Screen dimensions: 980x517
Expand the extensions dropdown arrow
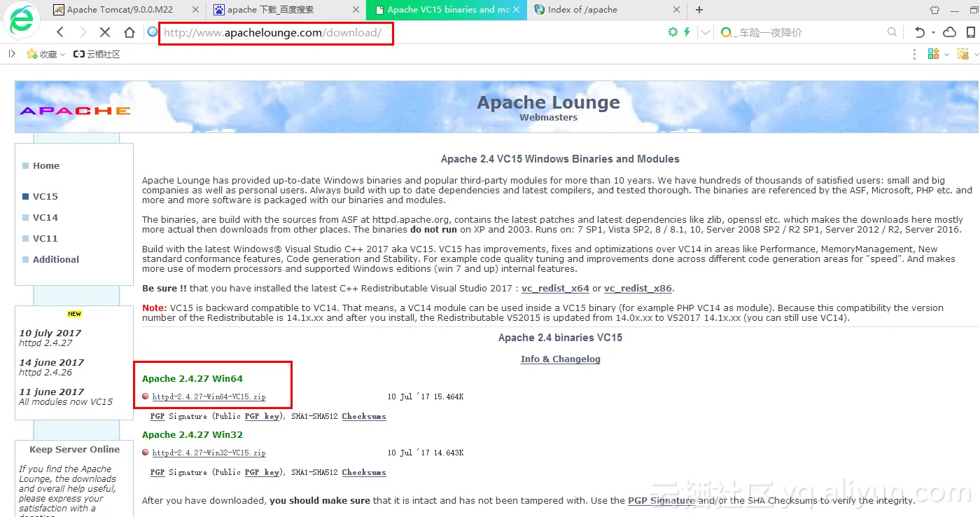point(946,55)
